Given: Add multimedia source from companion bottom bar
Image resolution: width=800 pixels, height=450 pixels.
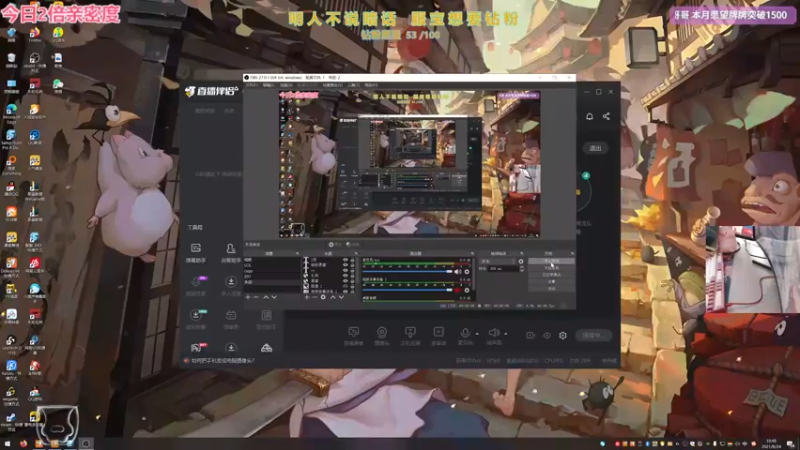Looking at the screenshot, I should [439, 335].
